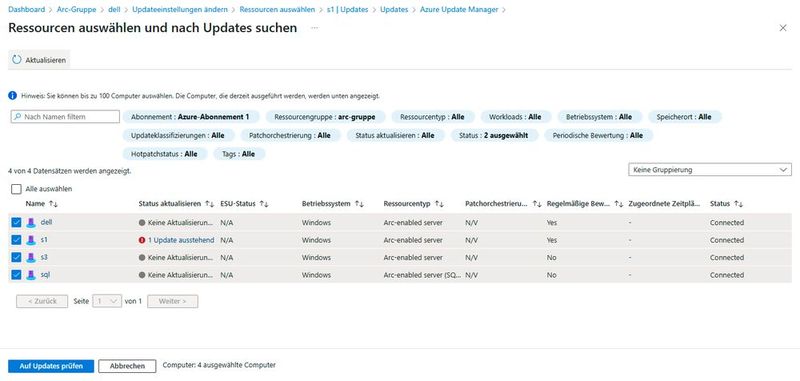Uncheck the sql row checkbox
800x381 pixels.
[x=16, y=274]
